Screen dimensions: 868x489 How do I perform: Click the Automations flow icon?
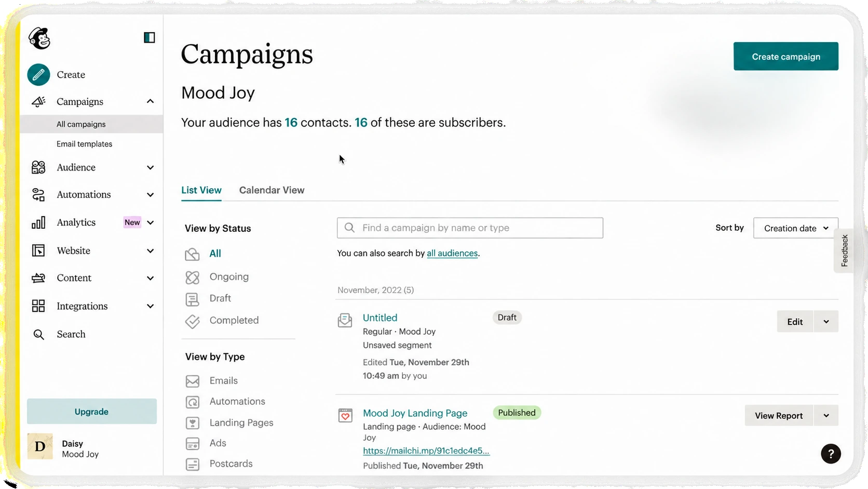click(38, 195)
